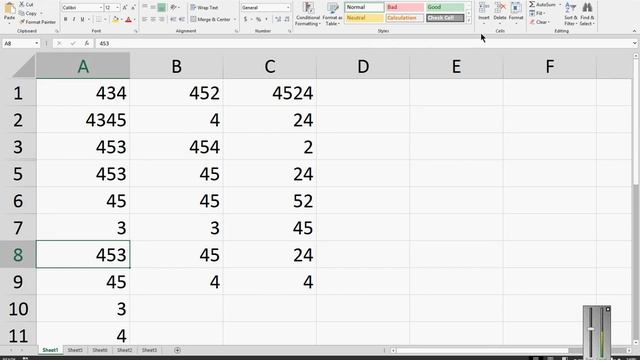Toggle Bold formatting
The image size is (640, 360).
[65, 20]
